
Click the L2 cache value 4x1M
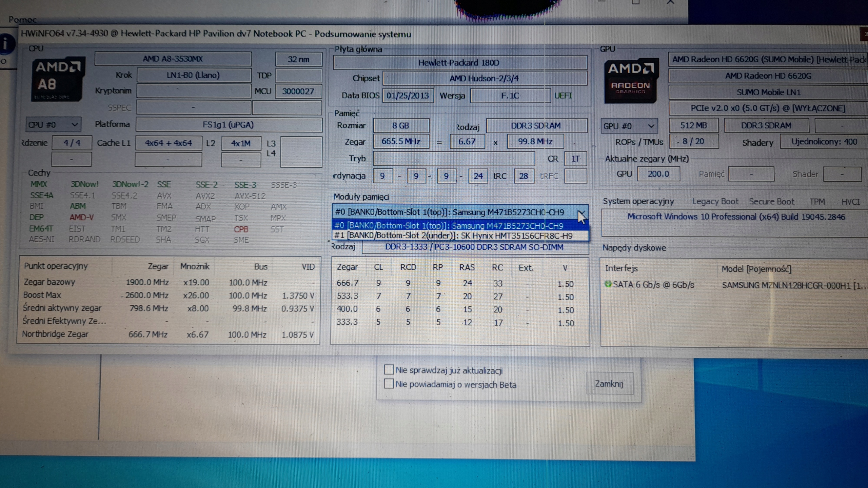(241, 143)
